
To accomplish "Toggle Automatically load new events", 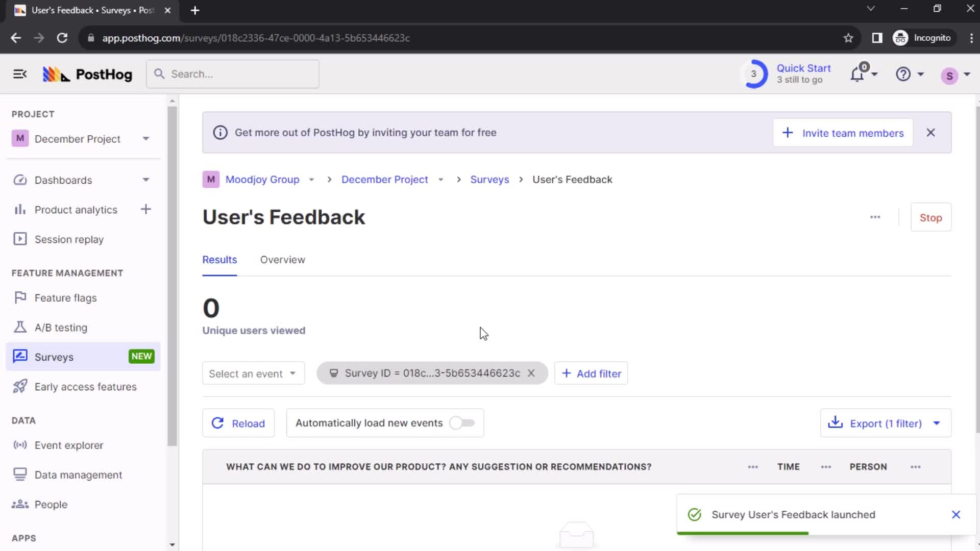I will [x=462, y=422].
